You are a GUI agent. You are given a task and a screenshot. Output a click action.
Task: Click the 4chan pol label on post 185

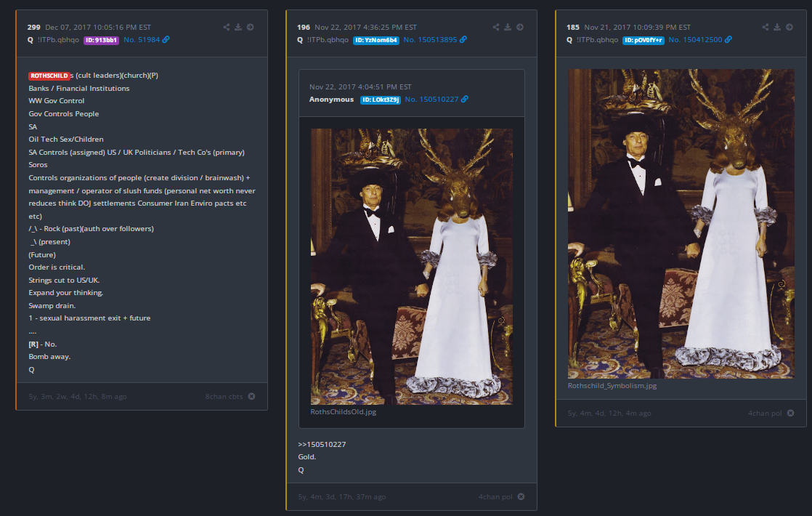click(765, 413)
